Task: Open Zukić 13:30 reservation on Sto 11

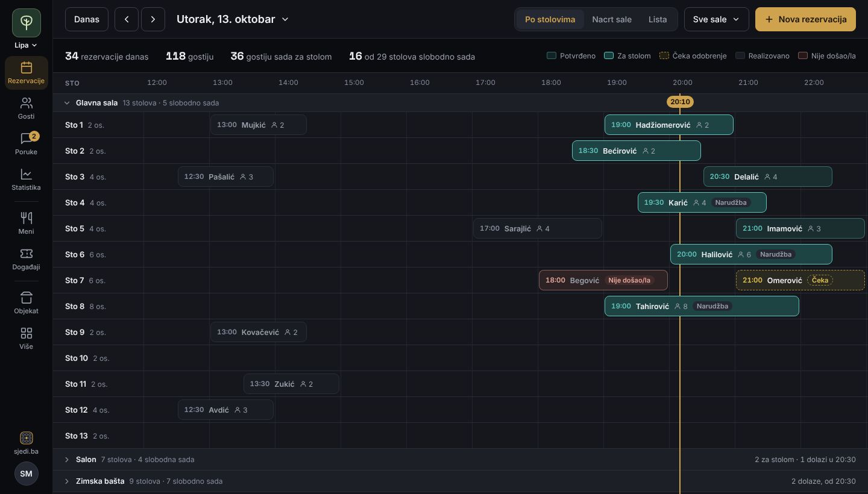Action: pos(291,384)
